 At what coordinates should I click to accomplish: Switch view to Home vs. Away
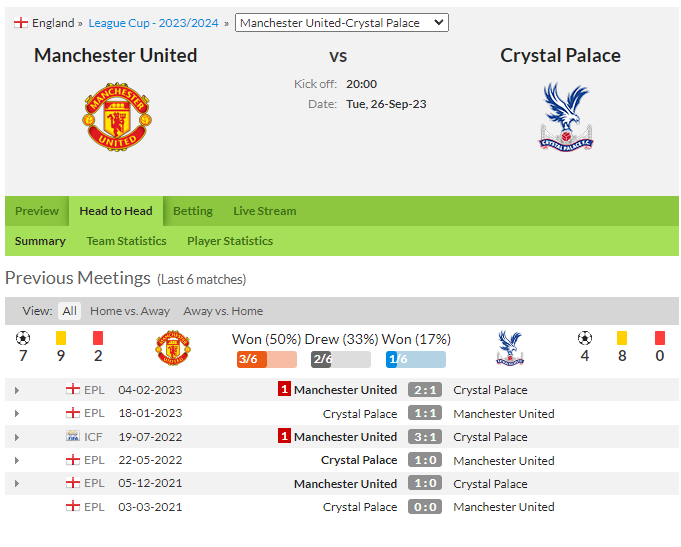tap(130, 311)
